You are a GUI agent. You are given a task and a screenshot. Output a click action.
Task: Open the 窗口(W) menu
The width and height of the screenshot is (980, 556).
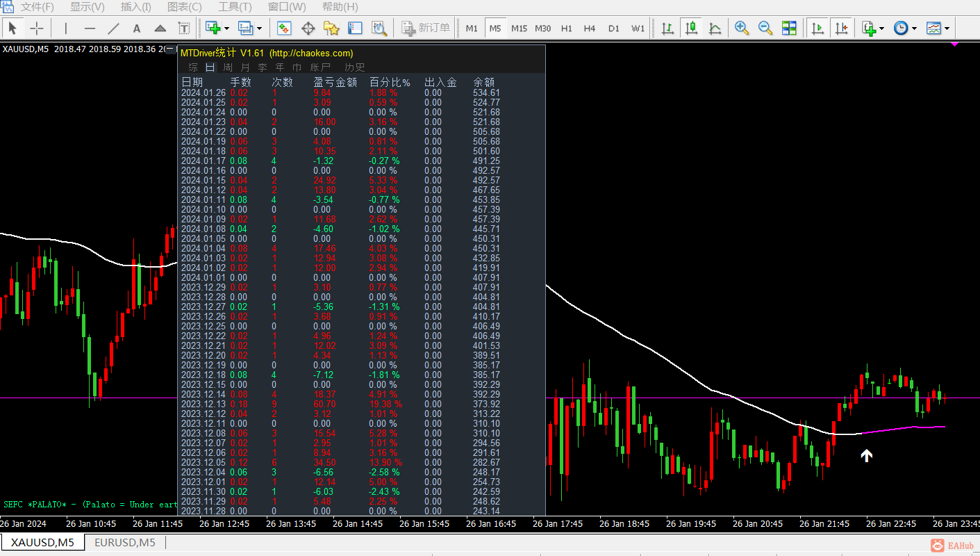pyautogui.click(x=287, y=7)
